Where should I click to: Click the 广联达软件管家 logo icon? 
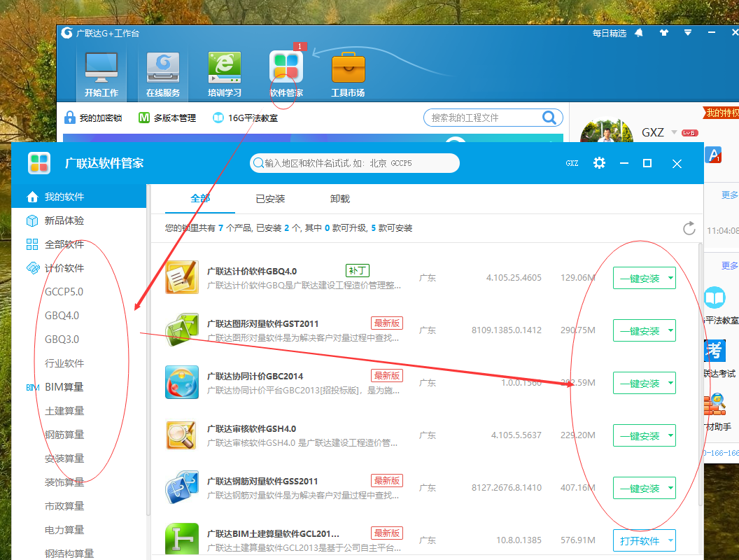39,163
